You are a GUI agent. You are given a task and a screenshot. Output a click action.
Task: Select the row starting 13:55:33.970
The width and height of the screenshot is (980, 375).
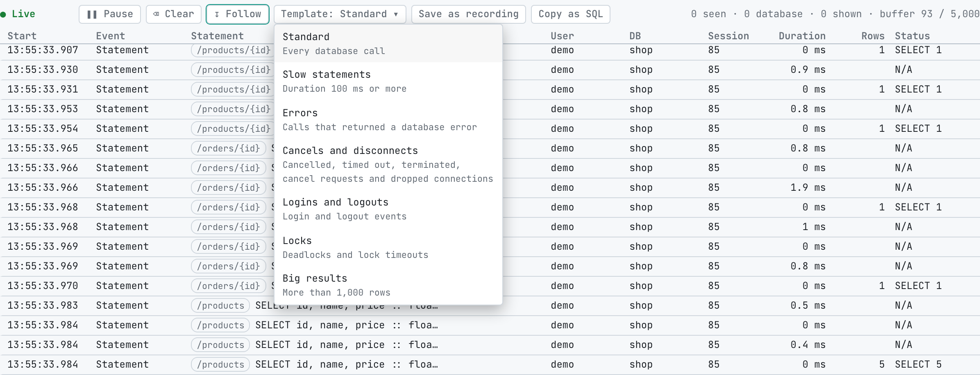tap(490, 286)
